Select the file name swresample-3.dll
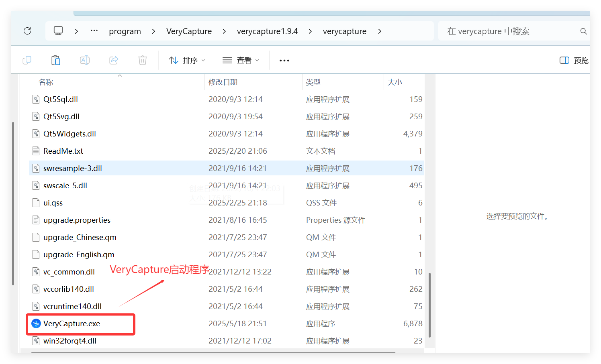Viewport: 601px width, 364px height. (73, 168)
